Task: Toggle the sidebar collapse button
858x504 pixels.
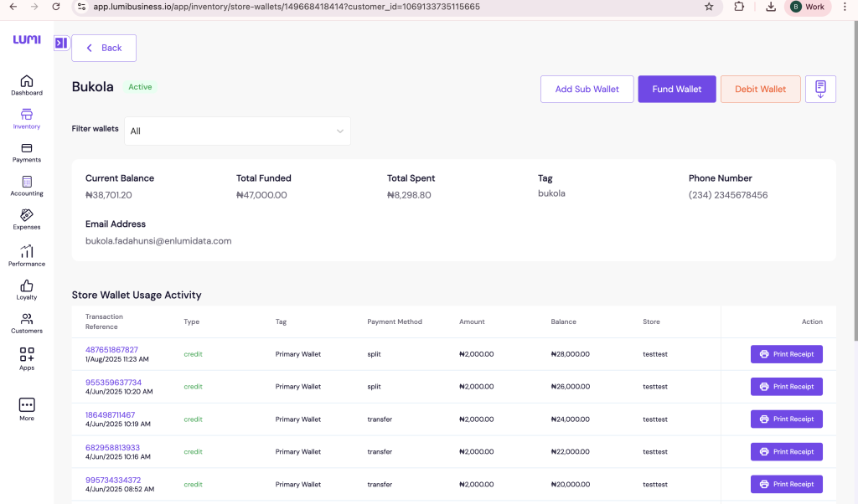Action: pyautogui.click(x=61, y=43)
